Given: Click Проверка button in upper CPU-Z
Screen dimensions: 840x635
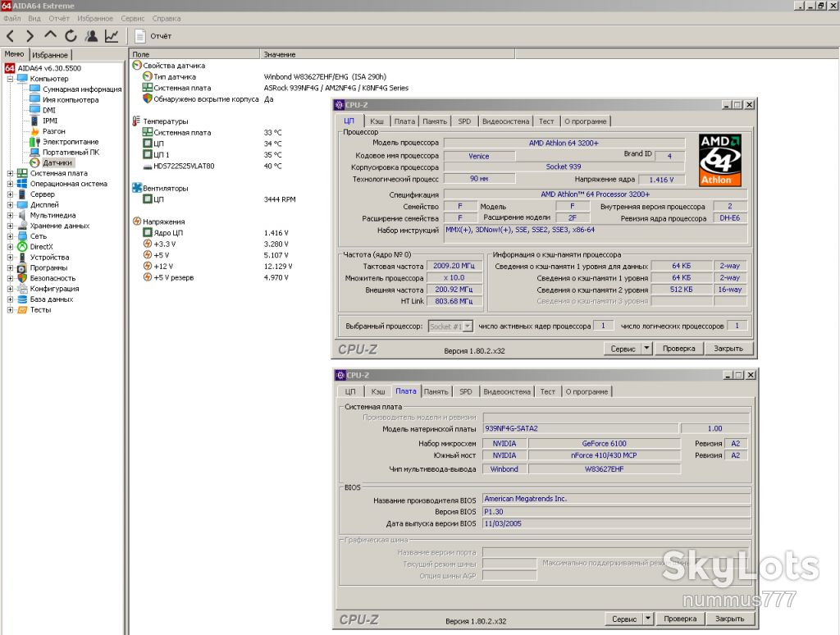Looking at the screenshot, I should 678,349.
